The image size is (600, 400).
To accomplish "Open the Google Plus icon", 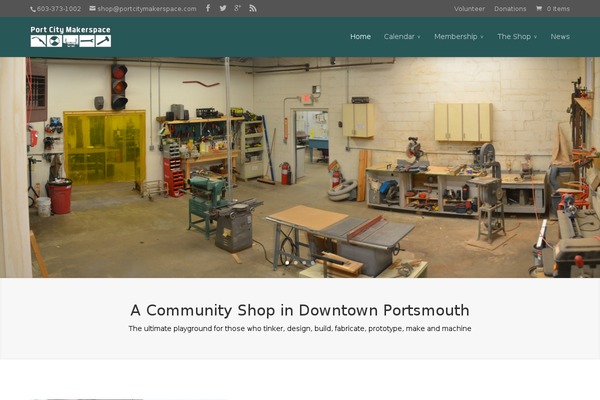I will point(237,8).
